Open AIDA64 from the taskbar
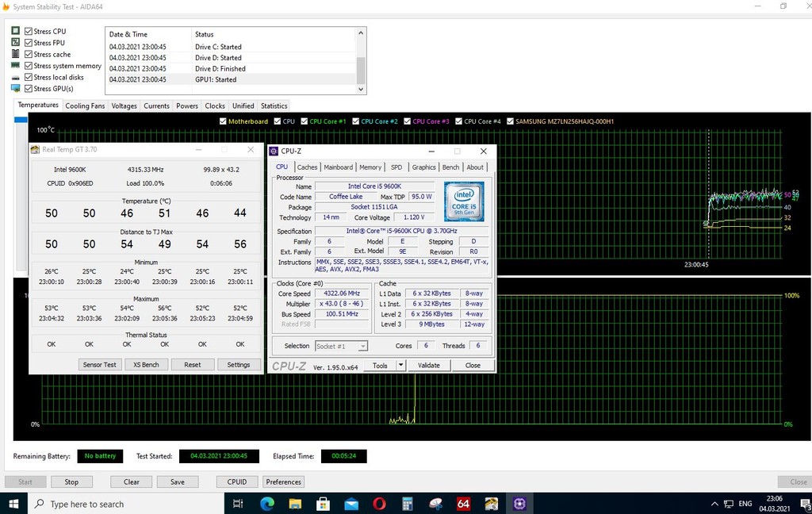Viewport: 812px width, 514px height. tap(464, 504)
